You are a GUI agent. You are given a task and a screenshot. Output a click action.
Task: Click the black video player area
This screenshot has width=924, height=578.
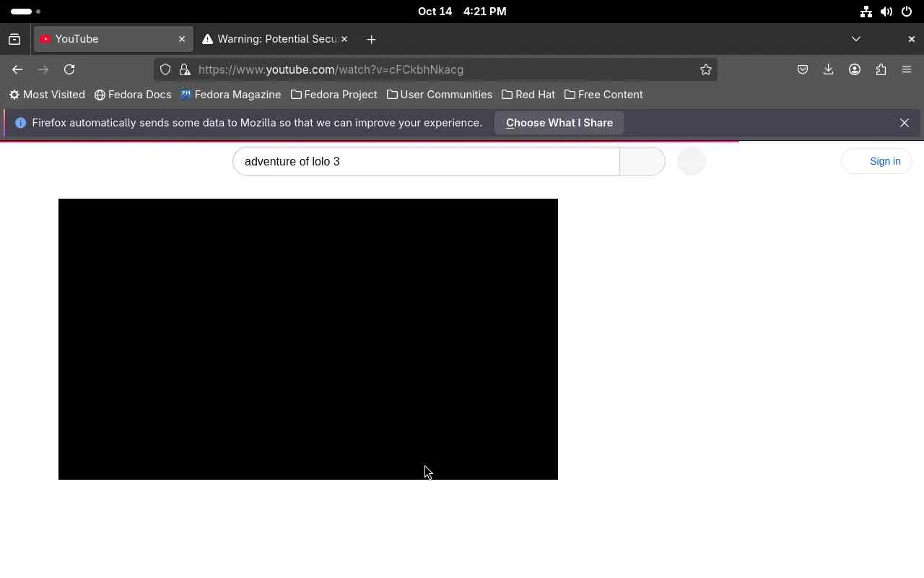coord(308,339)
